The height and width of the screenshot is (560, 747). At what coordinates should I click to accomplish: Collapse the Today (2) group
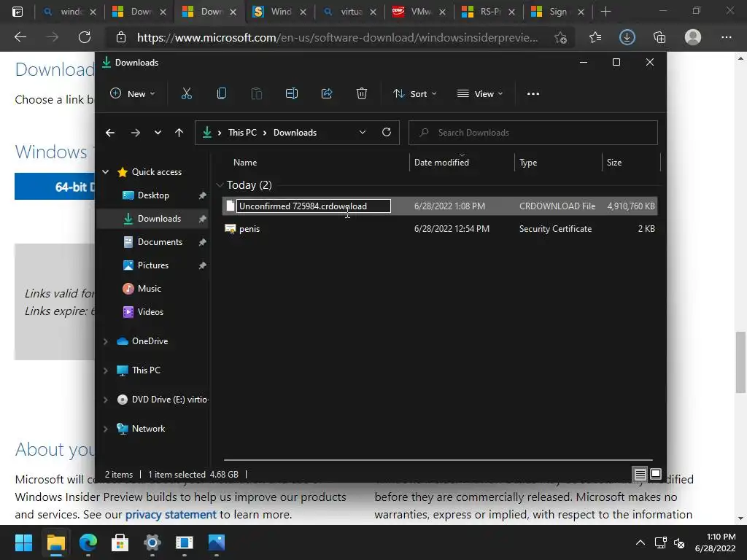(220, 184)
